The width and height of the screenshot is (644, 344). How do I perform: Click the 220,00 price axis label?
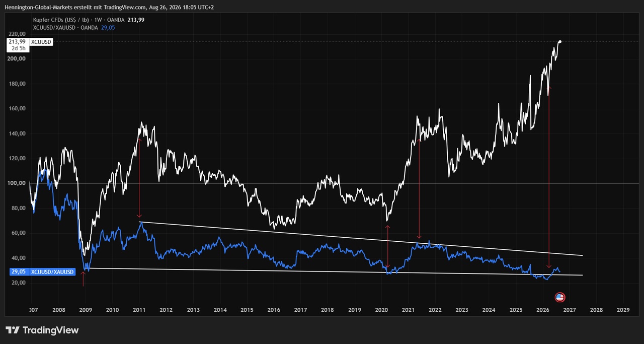click(x=17, y=34)
